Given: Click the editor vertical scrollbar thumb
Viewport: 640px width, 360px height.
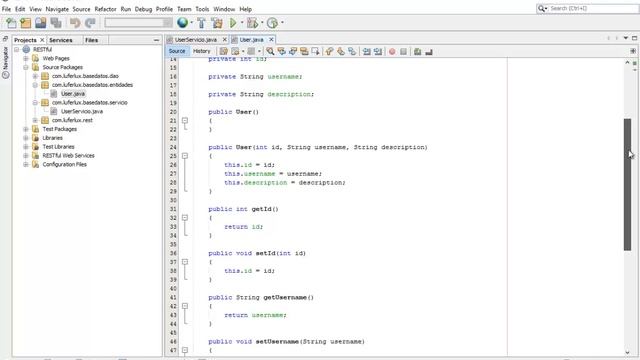Looking at the screenshot, I should coord(627,184).
